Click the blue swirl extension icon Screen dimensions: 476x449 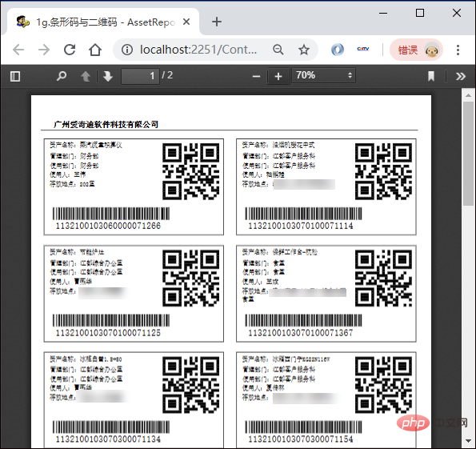tap(338, 50)
